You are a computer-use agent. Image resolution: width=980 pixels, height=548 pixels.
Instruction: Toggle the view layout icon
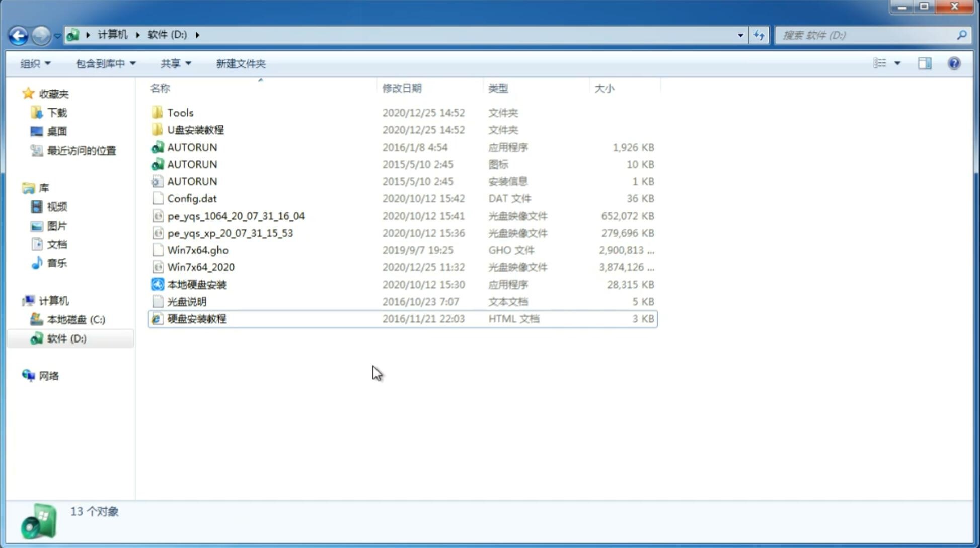point(885,63)
